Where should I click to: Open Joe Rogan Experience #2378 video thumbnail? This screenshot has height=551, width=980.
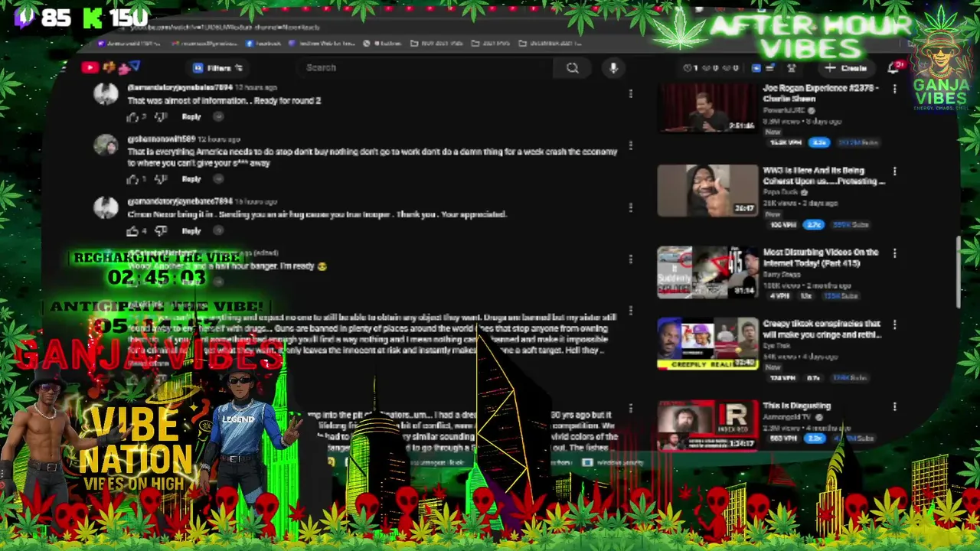(x=708, y=108)
